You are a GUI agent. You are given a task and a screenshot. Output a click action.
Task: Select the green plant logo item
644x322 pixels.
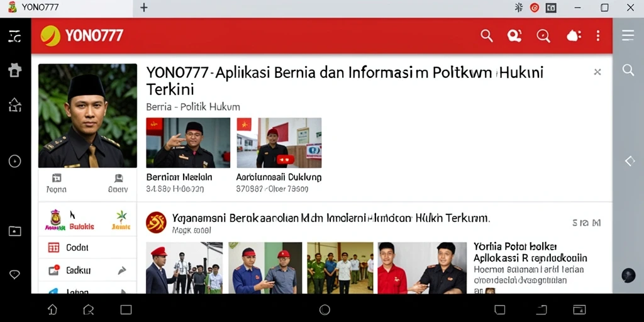[121, 219]
